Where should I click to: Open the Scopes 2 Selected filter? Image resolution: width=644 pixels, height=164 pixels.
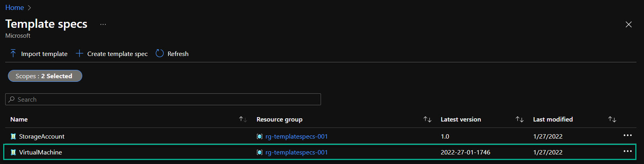coord(45,76)
